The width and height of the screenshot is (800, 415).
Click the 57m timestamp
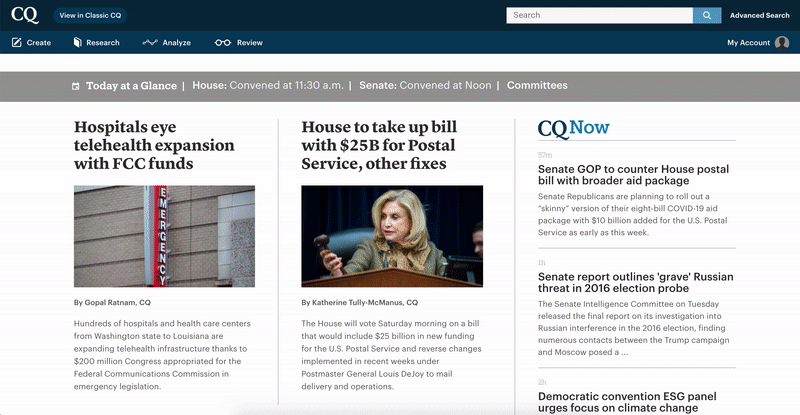tap(545, 155)
